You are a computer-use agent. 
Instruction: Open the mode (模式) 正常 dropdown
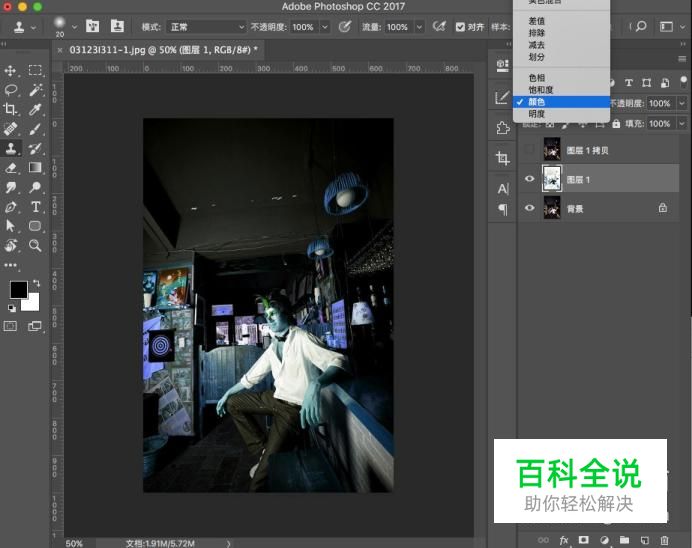click(206, 27)
